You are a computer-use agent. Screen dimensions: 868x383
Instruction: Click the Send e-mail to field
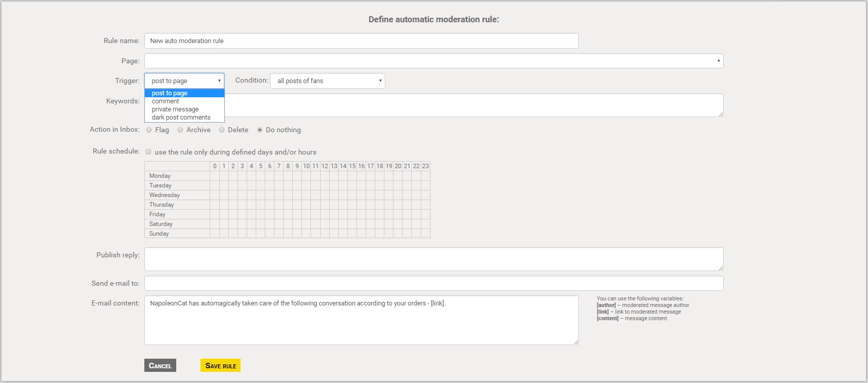coord(433,283)
